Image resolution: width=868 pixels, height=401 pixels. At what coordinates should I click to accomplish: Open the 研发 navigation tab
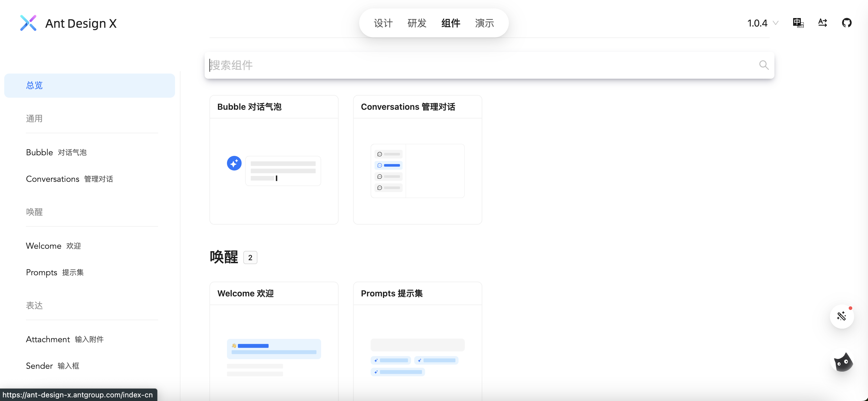pyautogui.click(x=417, y=23)
